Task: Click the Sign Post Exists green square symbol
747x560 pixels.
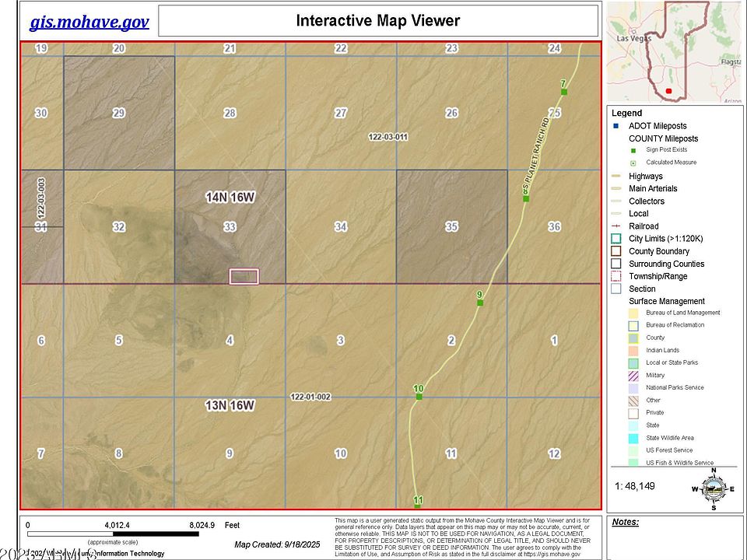Action: 633,150
